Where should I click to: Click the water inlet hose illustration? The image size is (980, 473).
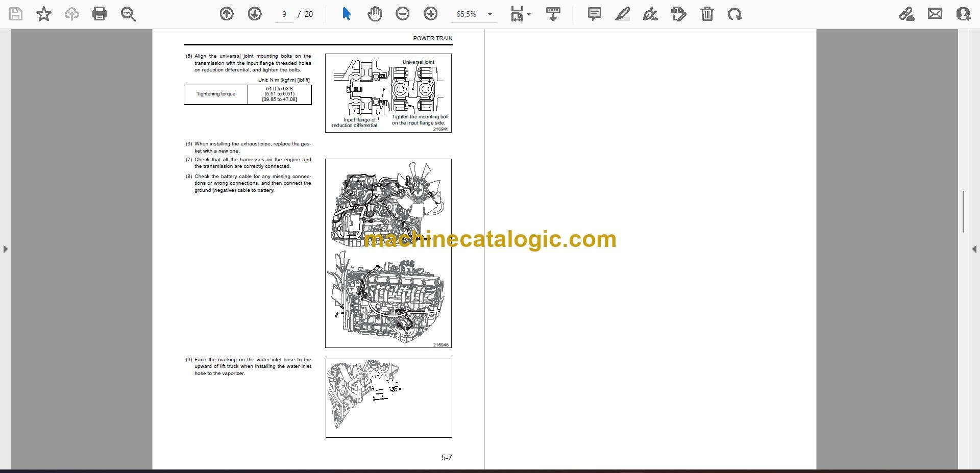pos(389,398)
